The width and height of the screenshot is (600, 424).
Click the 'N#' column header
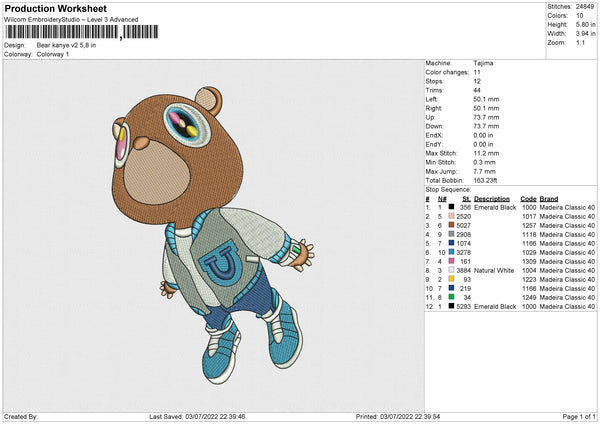tap(442, 199)
